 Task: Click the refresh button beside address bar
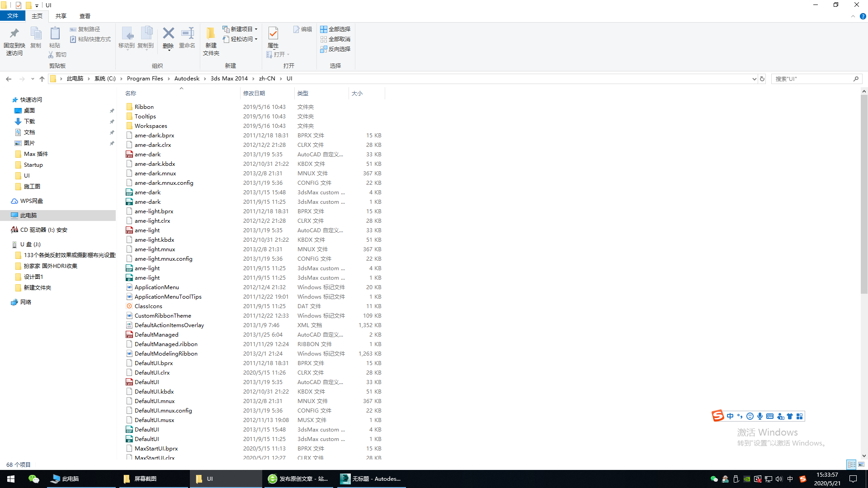pyautogui.click(x=762, y=79)
